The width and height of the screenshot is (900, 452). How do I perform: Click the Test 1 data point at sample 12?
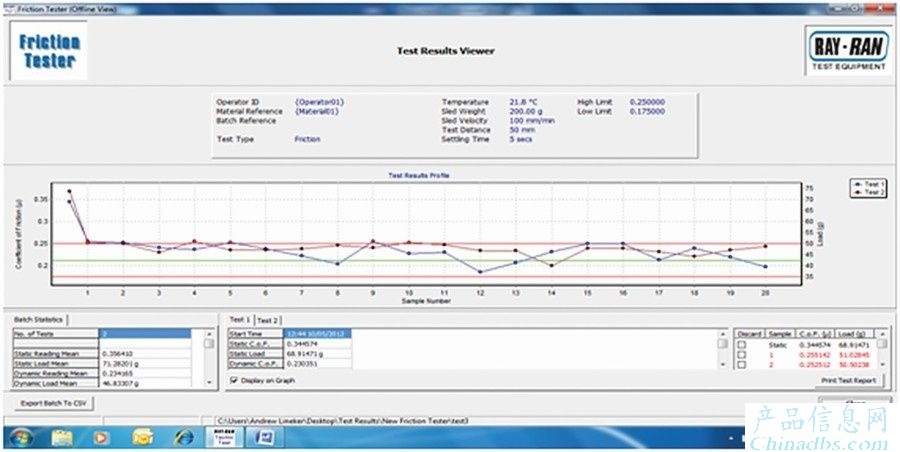click(480, 272)
